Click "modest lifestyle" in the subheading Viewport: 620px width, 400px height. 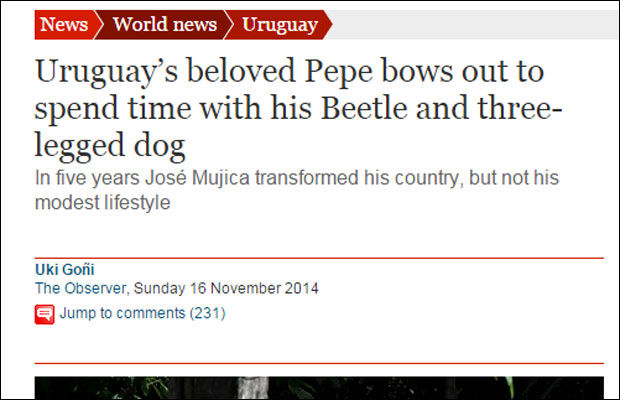click(103, 202)
